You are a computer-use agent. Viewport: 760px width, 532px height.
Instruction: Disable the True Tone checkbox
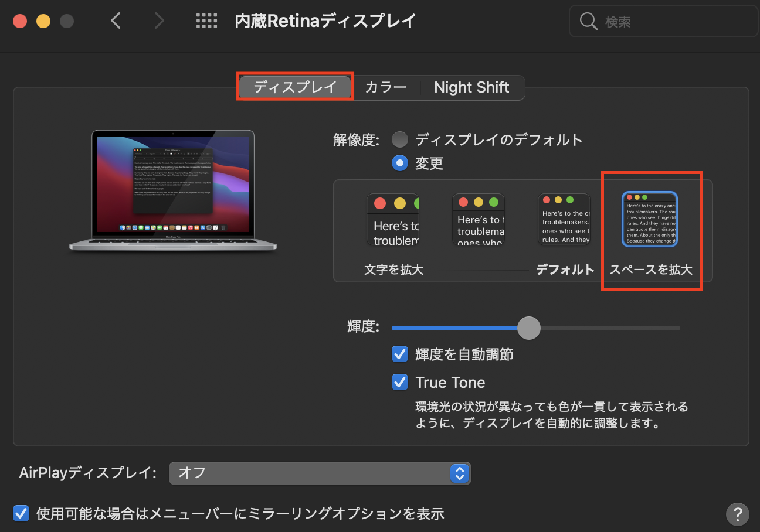[400, 382]
